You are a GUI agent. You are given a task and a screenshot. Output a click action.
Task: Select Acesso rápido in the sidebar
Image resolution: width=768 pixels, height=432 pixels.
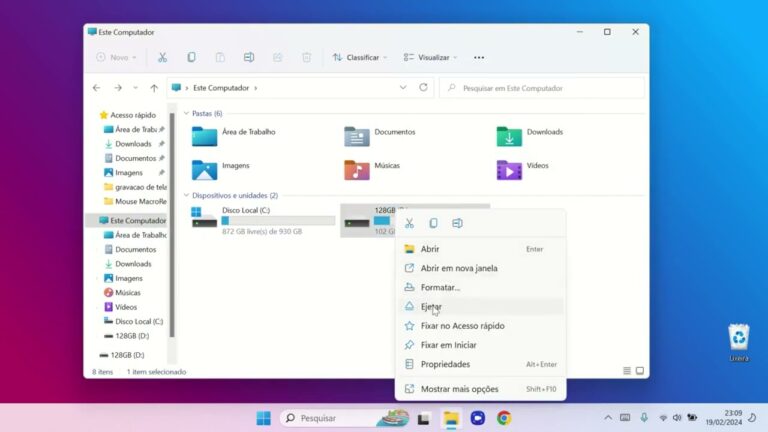(127, 115)
